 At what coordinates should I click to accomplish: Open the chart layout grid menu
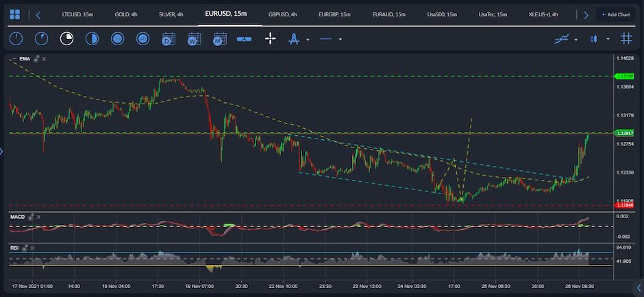coord(15,15)
